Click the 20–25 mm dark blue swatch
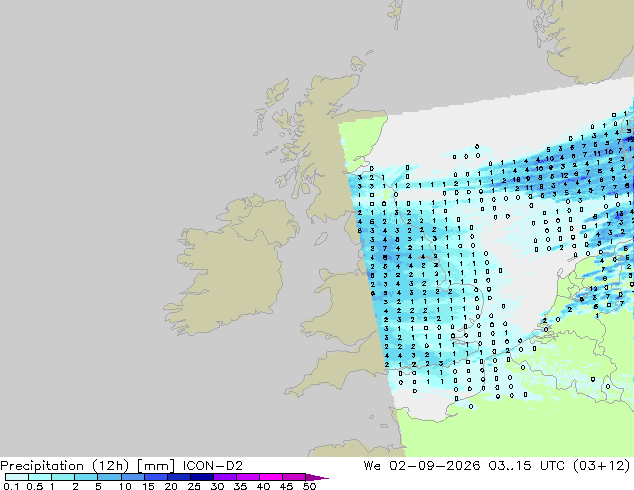The height and width of the screenshot is (490, 634). point(178,477)
